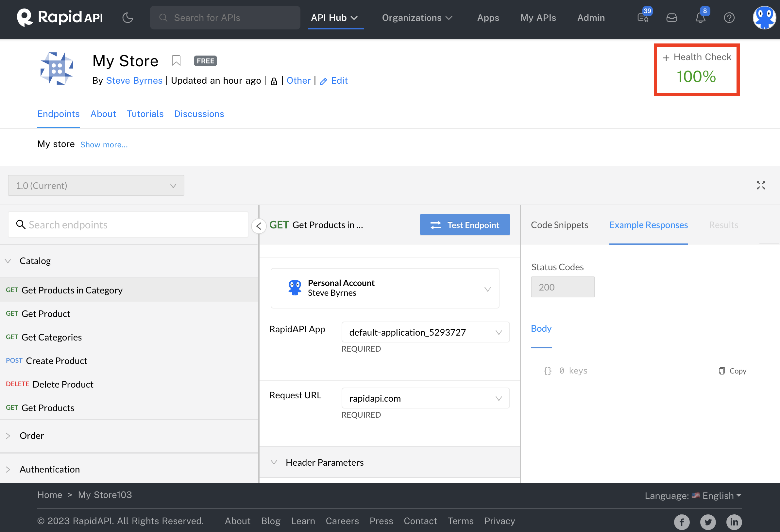The width and height of the screenshot is (780, 532).
Task: Click the Edit pencil link
Action: tap(334, 80)
